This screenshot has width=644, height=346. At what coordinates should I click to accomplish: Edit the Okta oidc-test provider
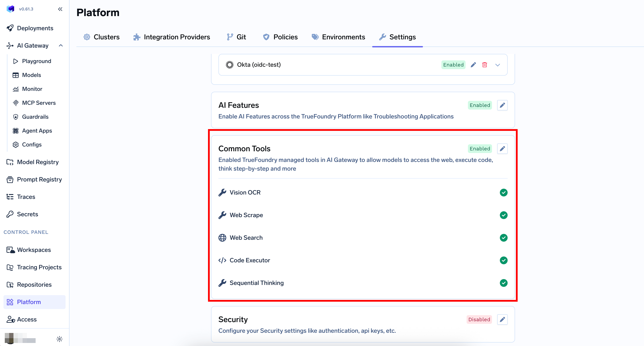pos(473,65)
